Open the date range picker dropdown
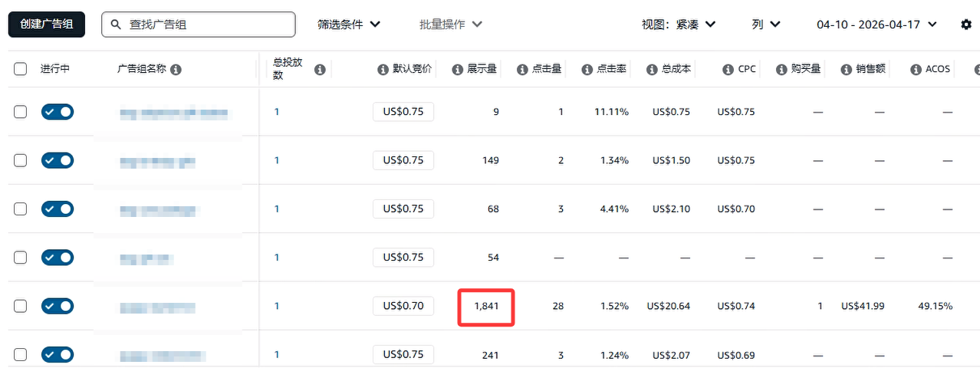The height and width of the screenshot is (368, 980). click(876, 25)
